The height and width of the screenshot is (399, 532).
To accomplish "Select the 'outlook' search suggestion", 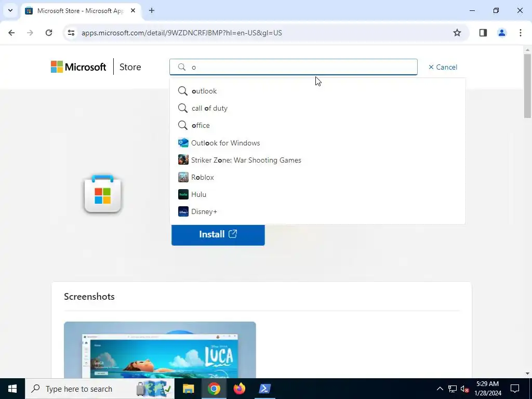I will (317, 91).
